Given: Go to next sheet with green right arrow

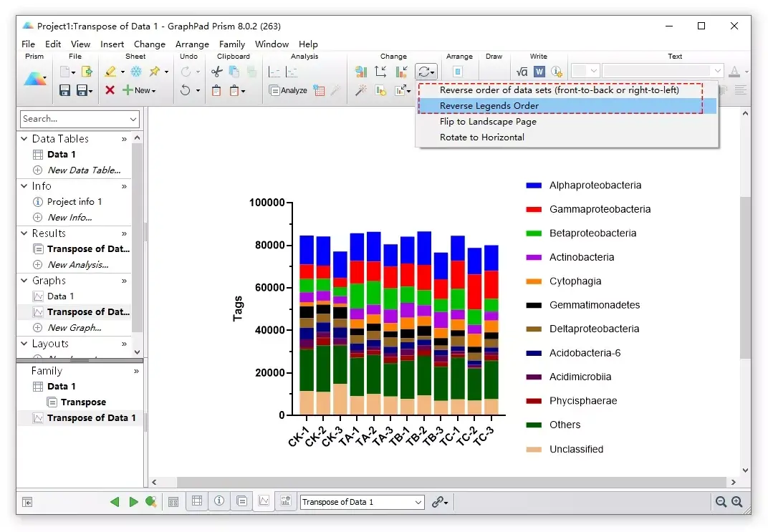Looking at the screenshot, I should point(133,502).
